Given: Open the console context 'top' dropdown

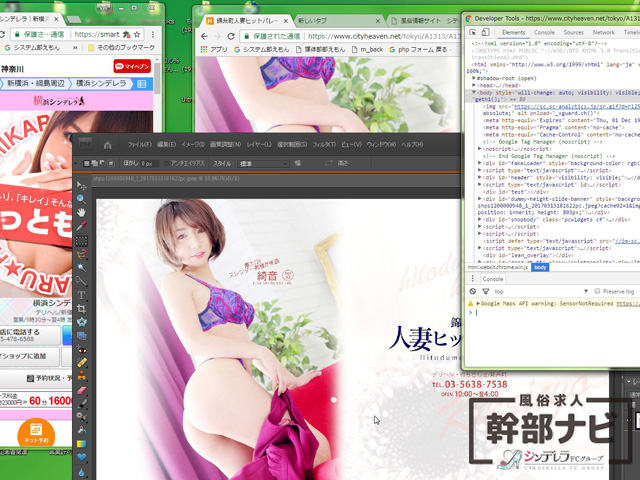Looking at the screenshot, I should click(x=540, y=291).
